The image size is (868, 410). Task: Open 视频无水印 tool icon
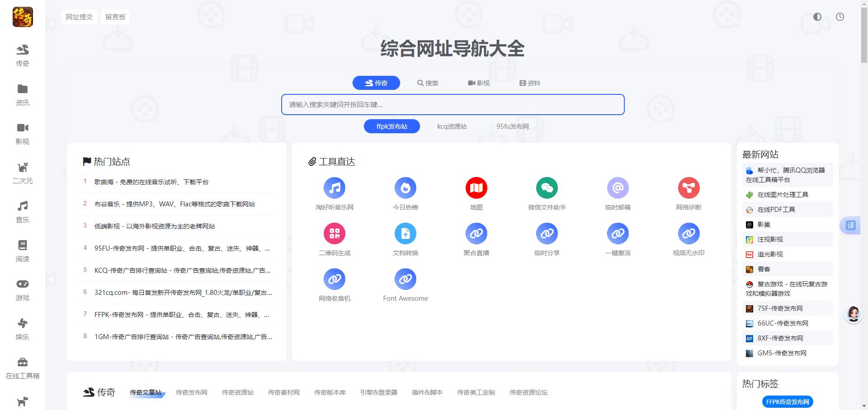coord(689,233)
